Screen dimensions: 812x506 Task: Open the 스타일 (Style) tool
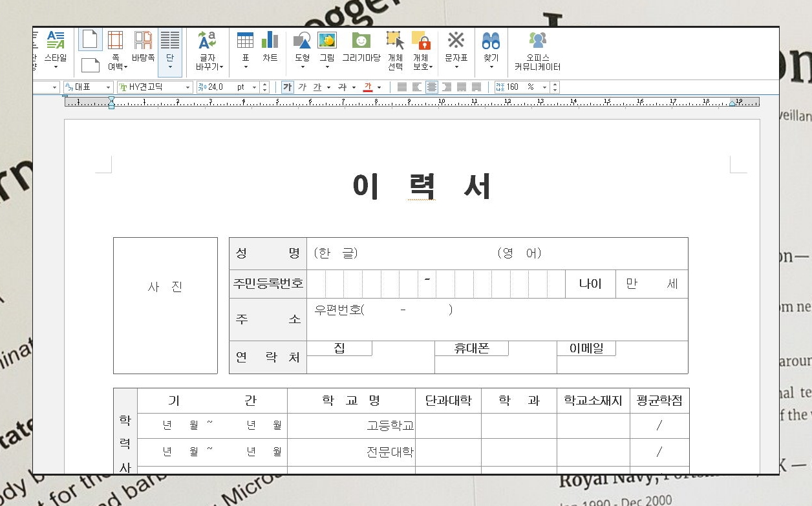coord(56,45)
